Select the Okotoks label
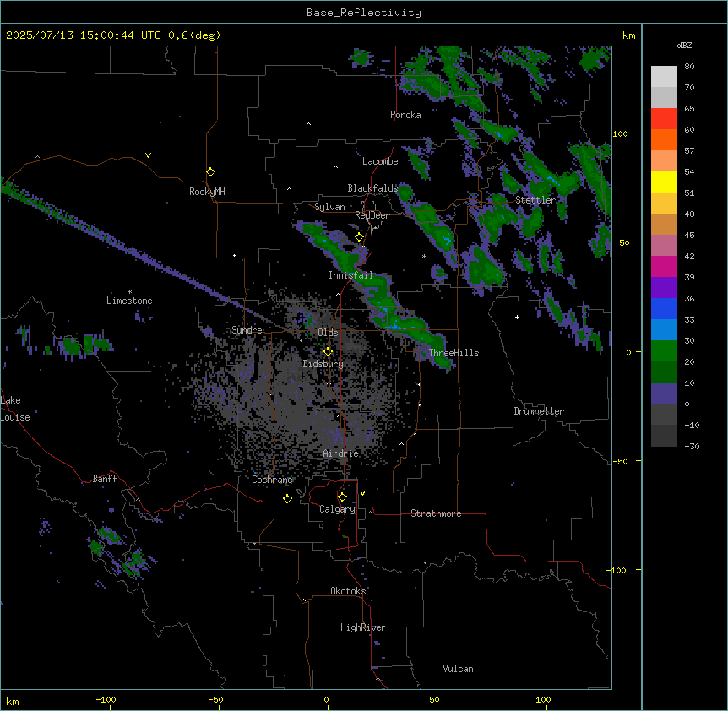The width and height of the screenshot is (728, 711). click(348, 591)
